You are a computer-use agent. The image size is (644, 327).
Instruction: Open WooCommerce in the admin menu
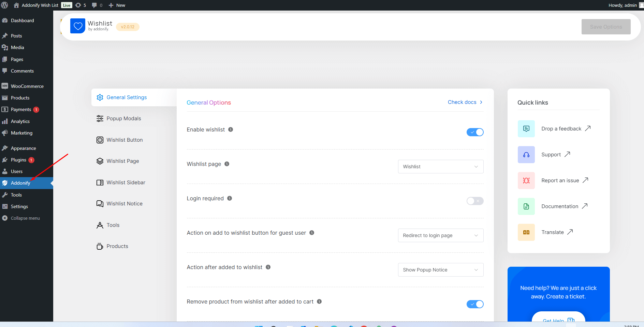[x=27, y=86]
